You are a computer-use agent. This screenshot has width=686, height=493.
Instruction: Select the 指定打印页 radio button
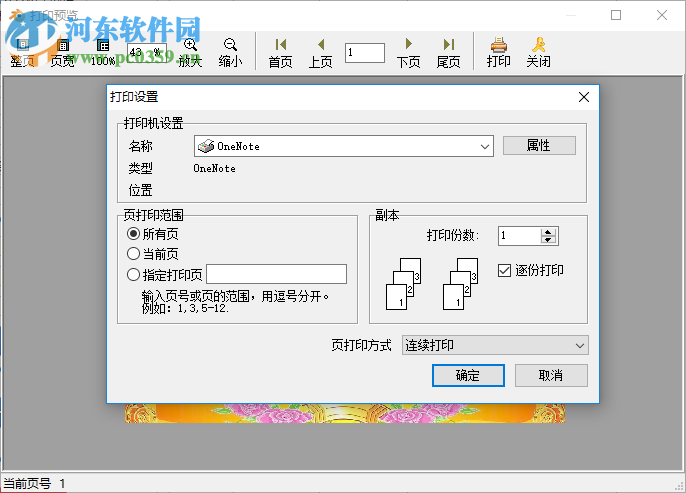pos(133,275)
